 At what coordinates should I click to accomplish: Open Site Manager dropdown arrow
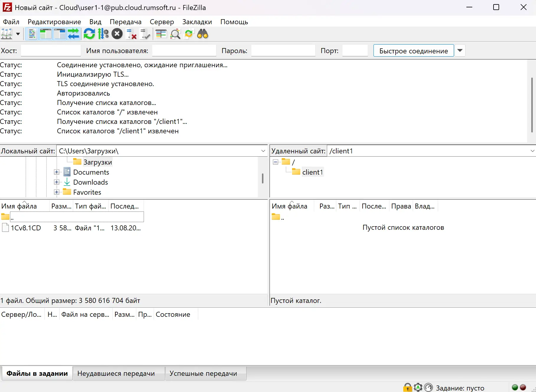[18, 34]
